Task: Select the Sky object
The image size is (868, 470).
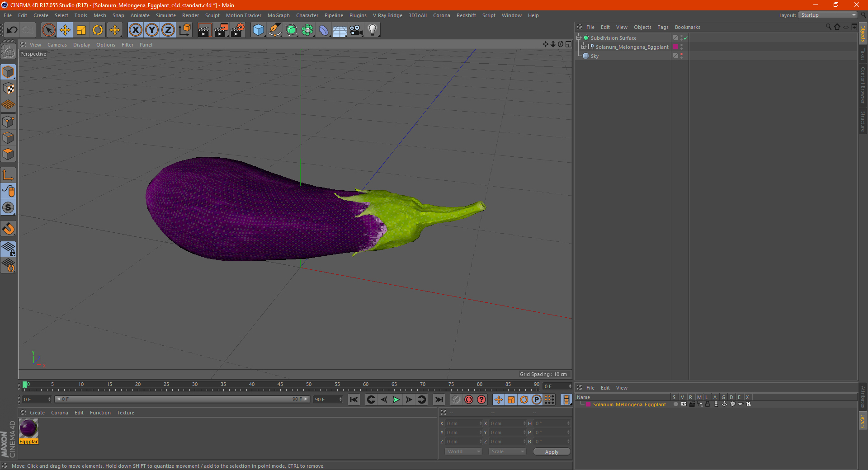Action: (x=594, y=56)
